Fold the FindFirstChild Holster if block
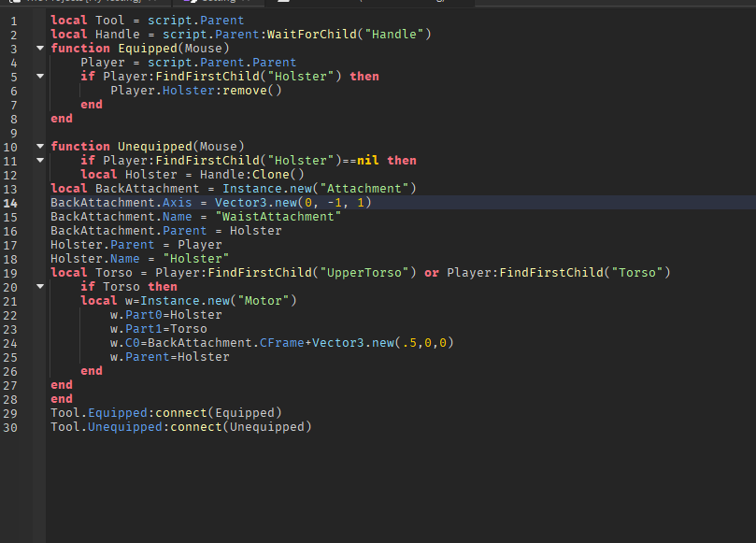756x543 pixels. click(x=38, y=76)
